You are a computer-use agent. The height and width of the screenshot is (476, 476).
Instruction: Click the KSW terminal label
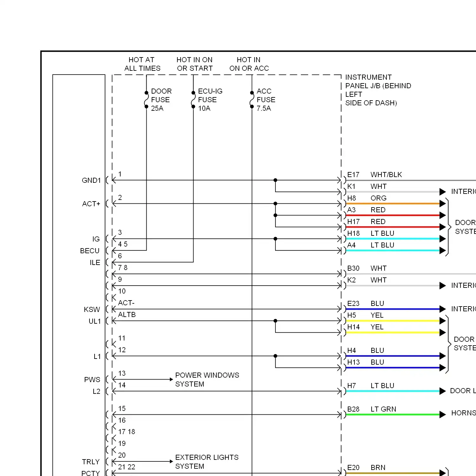(92, 309)
